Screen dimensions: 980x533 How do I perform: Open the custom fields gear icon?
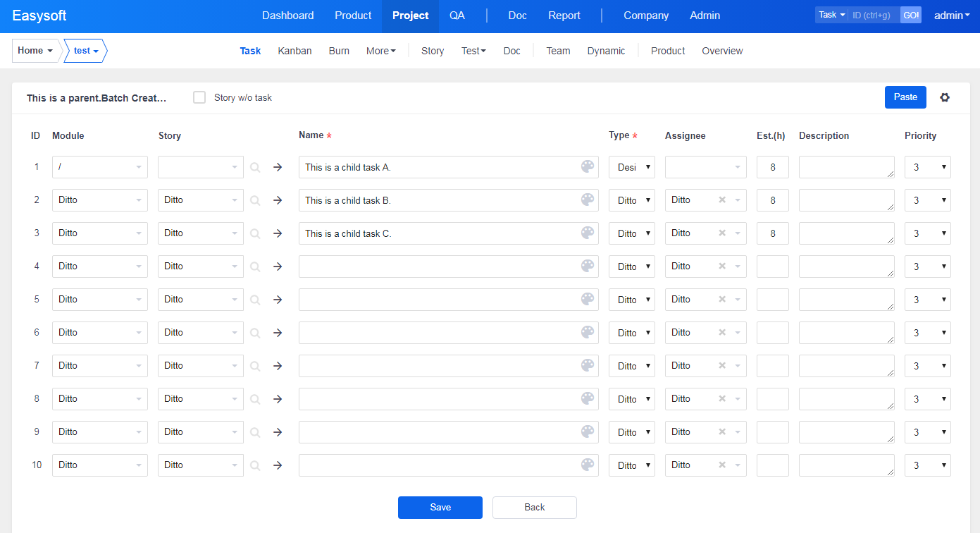coord(945,97)
